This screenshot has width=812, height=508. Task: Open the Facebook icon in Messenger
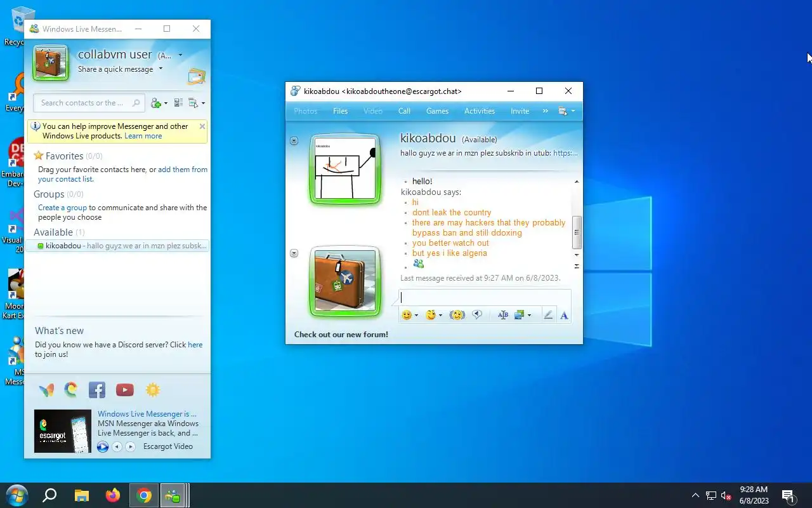(x=97, y=390)
